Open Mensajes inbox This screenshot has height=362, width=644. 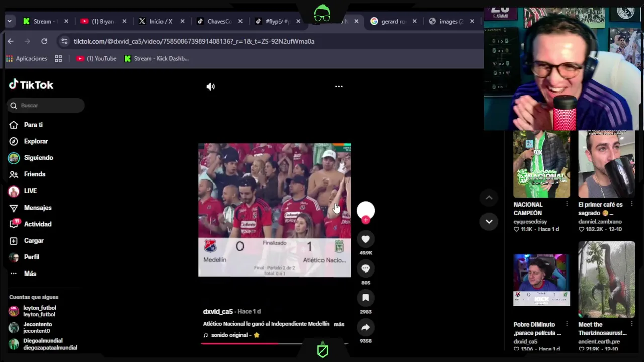pyautogui.click(x=37, y=208)
